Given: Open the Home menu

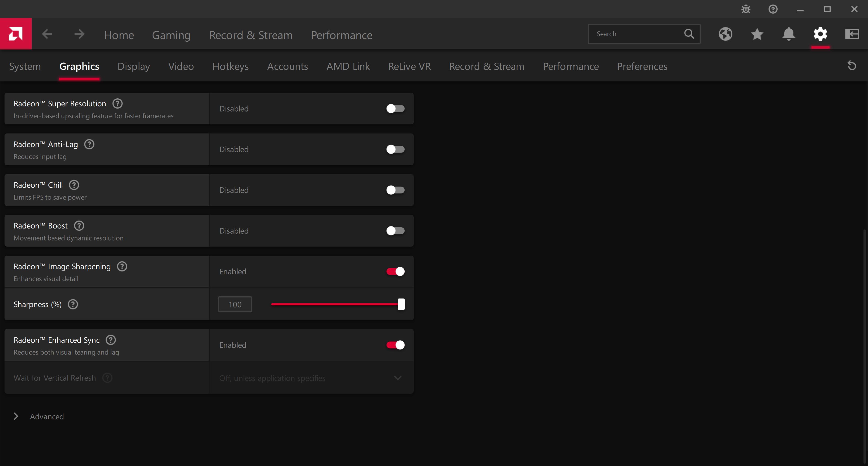Looking at the screenshot, I should tap(119, 35).
